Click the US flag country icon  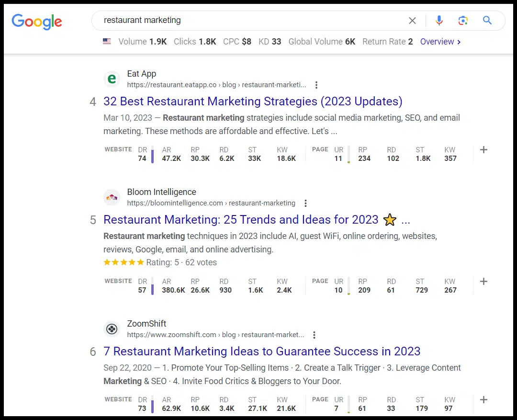[x=107, y=42]
